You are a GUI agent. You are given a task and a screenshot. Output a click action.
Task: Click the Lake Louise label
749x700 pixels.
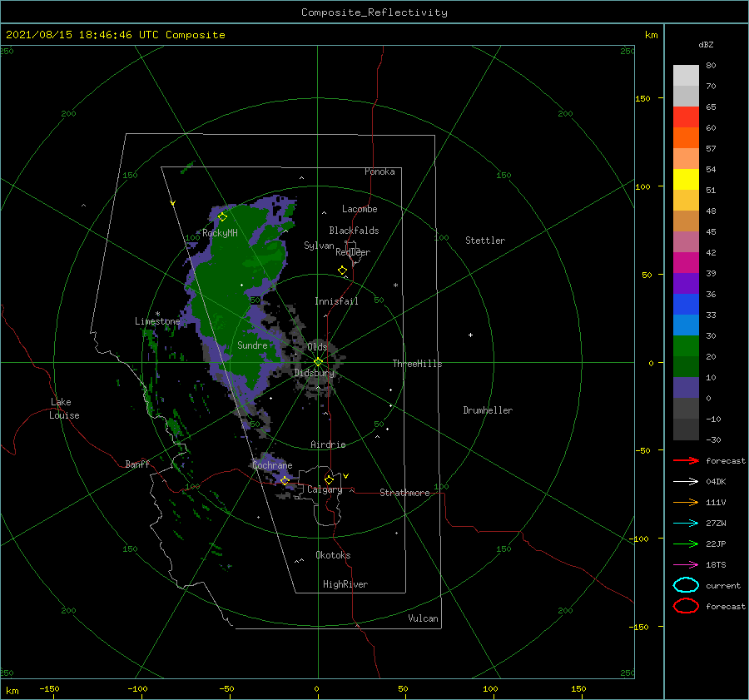coord(64,409)
